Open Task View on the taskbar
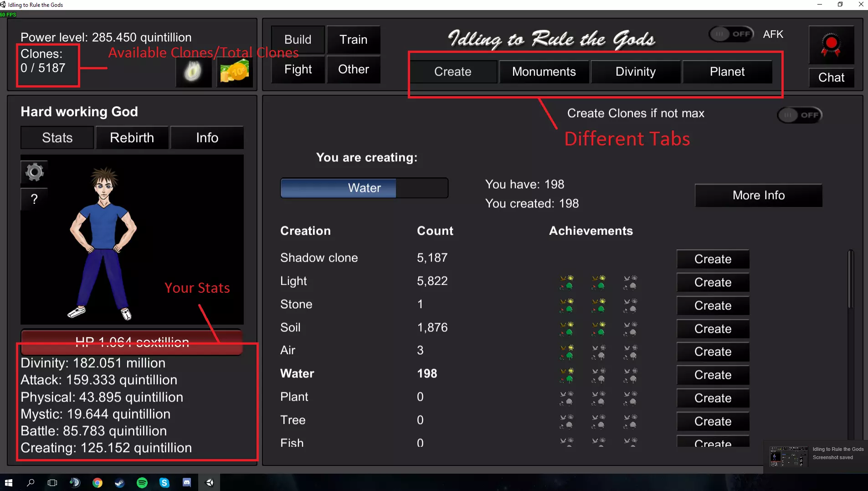The height and width of the screenshot is (491, 868). tap(52, 483)
